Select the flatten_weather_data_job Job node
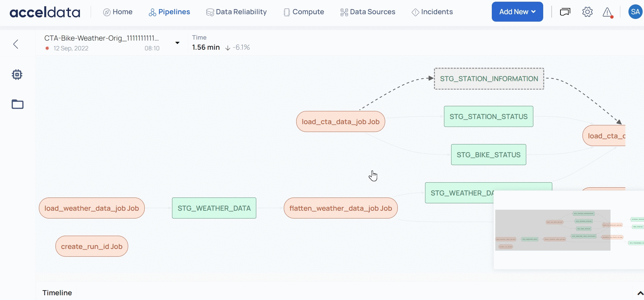The width and height of the screenshot is (644, 300). click(x=340, y=208)
